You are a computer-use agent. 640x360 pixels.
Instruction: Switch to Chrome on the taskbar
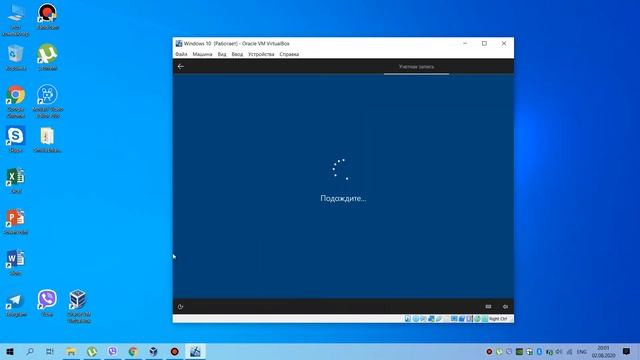pyautogui.click(x=133, y=351)
